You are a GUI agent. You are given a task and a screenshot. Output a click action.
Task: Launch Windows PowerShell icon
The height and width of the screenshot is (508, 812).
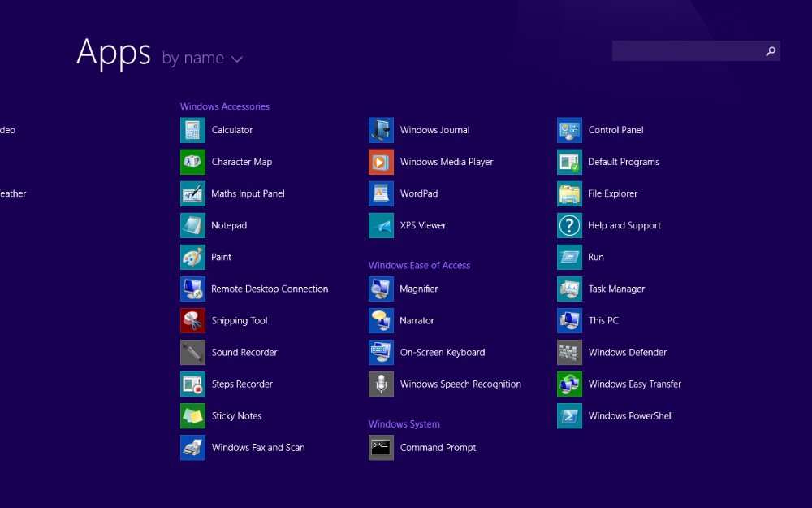(x=570, y=415)
